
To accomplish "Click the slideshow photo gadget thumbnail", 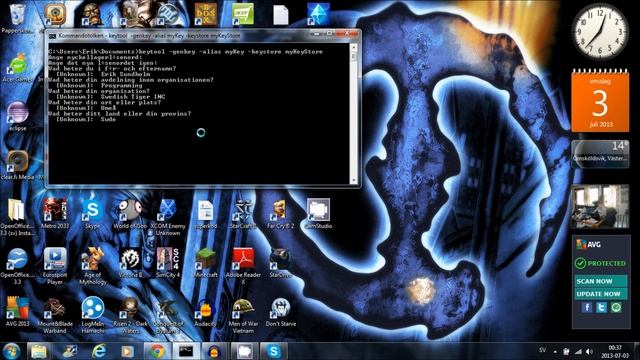I will click(600, 207).
